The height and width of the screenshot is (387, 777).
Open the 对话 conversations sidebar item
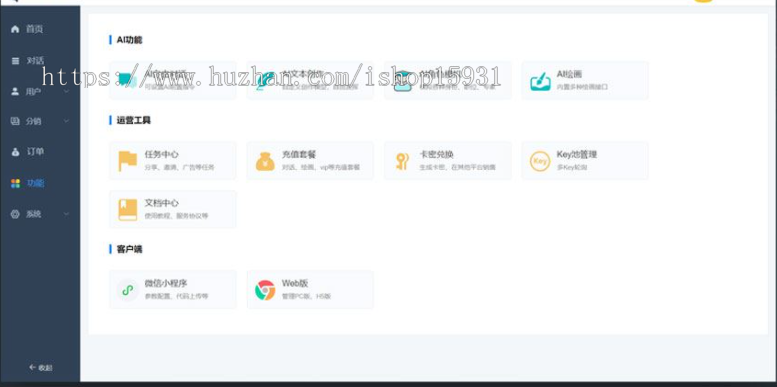27,61
